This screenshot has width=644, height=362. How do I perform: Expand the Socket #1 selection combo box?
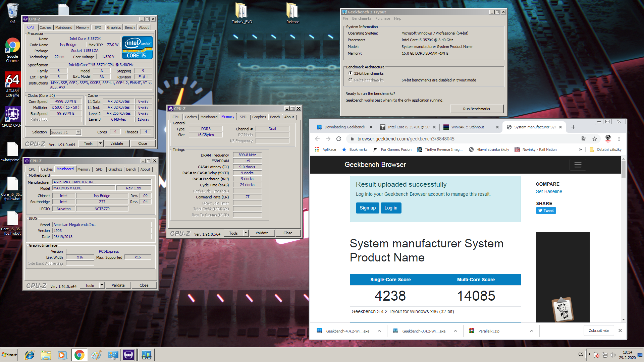coord(78,132)
